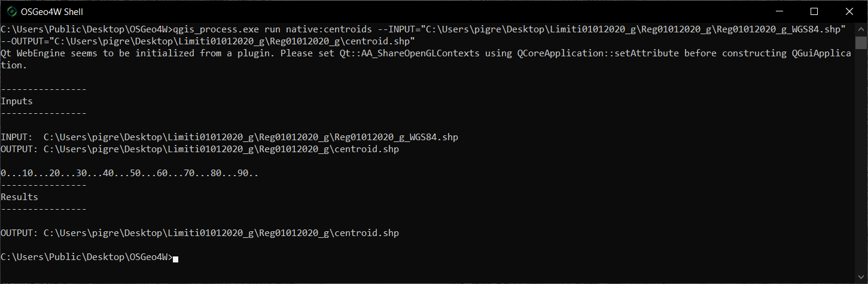Click the OUTPUT line under the Inputs section
The image size is (868, 284).
click(x=200, y=149)
